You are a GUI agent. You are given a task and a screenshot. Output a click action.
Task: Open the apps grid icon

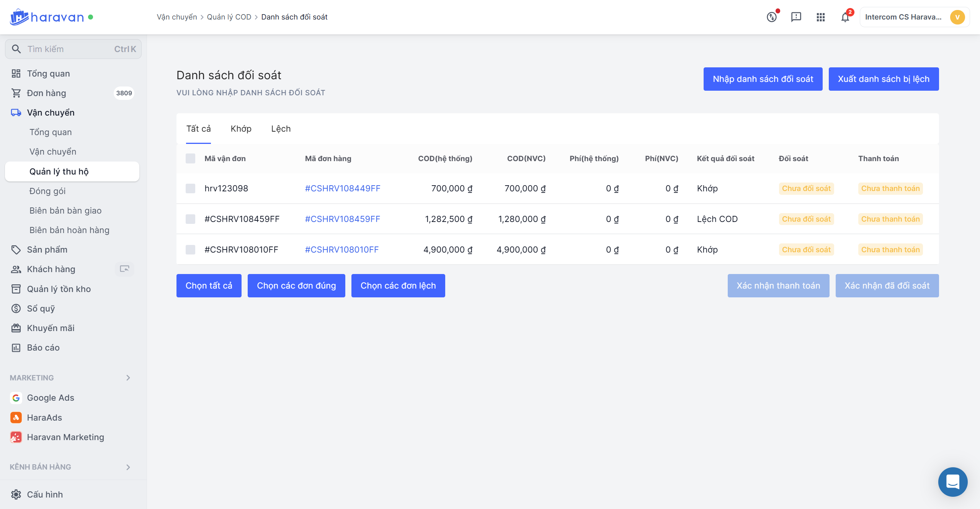820,17
